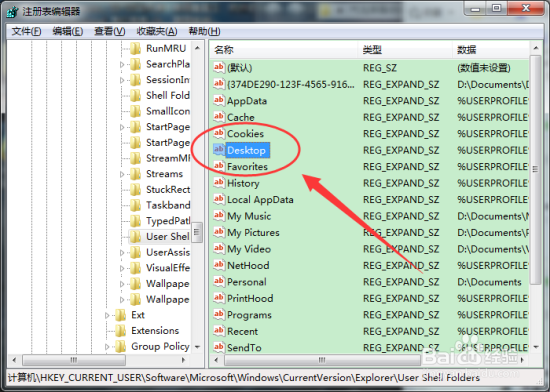The height and width of the screenshot is (392, 550).
Task: Sort by the 数据 column header
Action: [491, 50]
